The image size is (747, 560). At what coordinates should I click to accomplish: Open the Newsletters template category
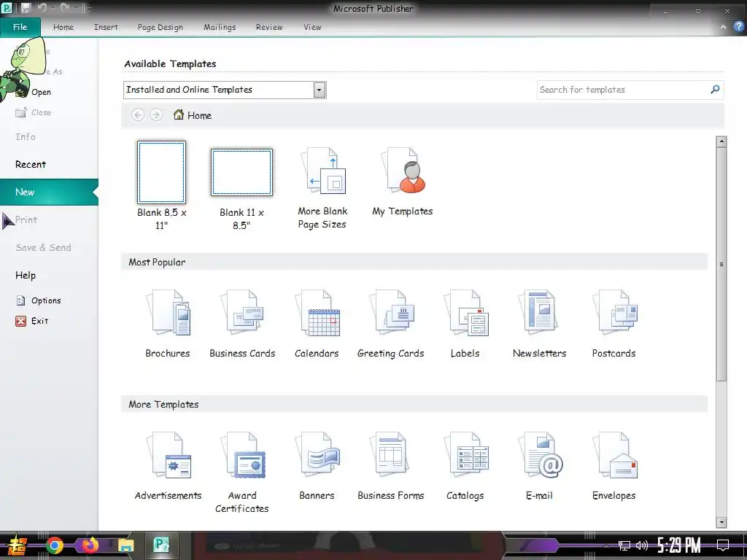pos(540,324)
